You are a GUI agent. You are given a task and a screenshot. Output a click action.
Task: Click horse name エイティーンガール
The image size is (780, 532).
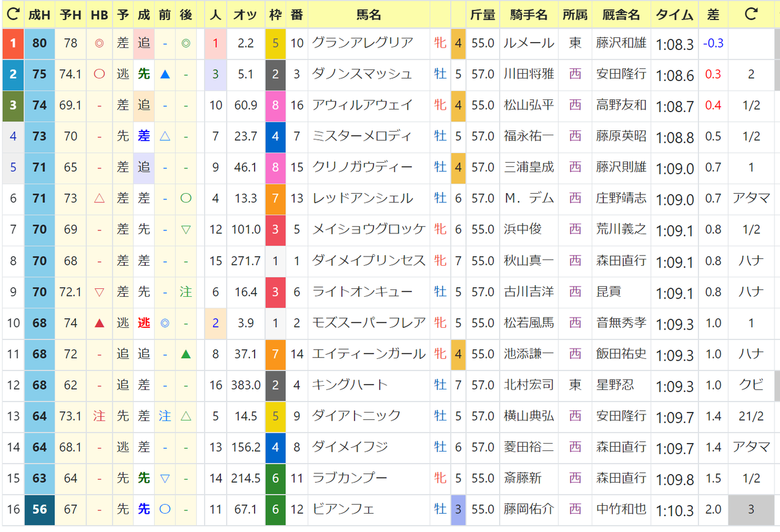tap(369, 353)
